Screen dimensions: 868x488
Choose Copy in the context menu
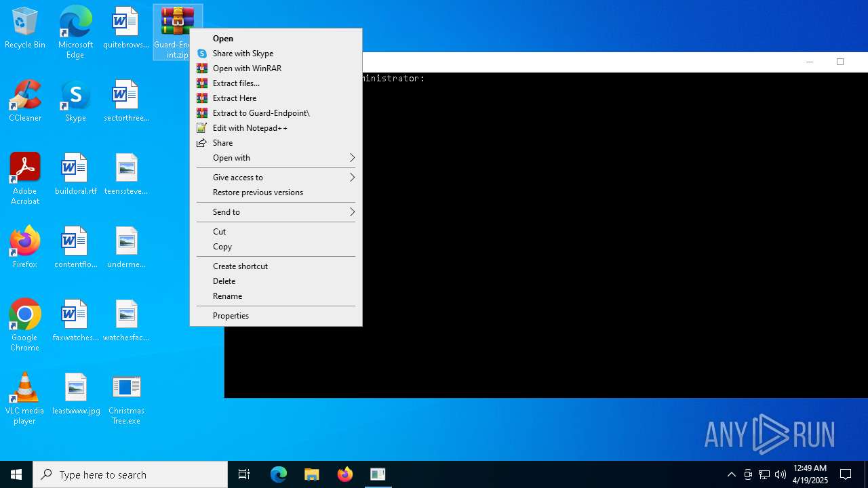pos(276,247)
